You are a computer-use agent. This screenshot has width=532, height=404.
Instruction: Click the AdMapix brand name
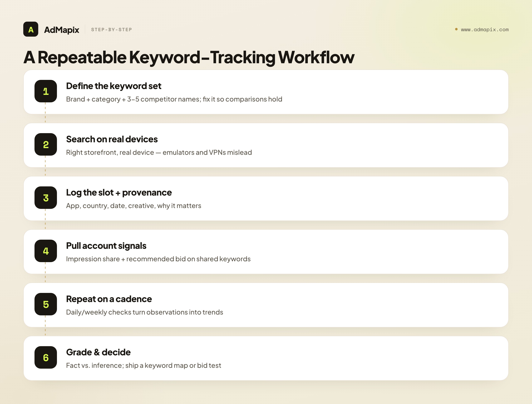pyautogui.click(x=62, y=30)
